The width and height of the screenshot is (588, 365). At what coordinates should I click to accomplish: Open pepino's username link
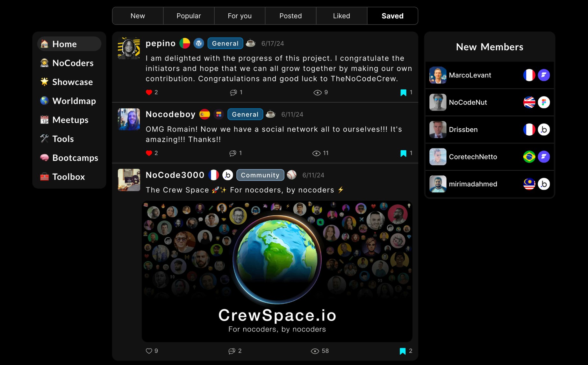[161, 43]
